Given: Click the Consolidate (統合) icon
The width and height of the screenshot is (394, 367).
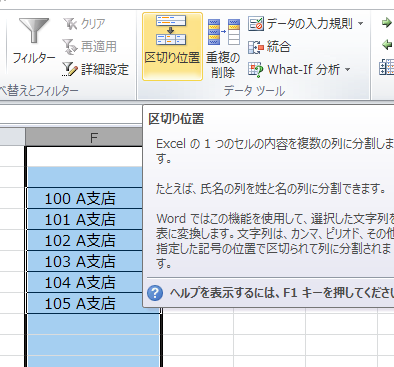Looking at the screenshot, I should pyautogui.click(x=256, y=47).
